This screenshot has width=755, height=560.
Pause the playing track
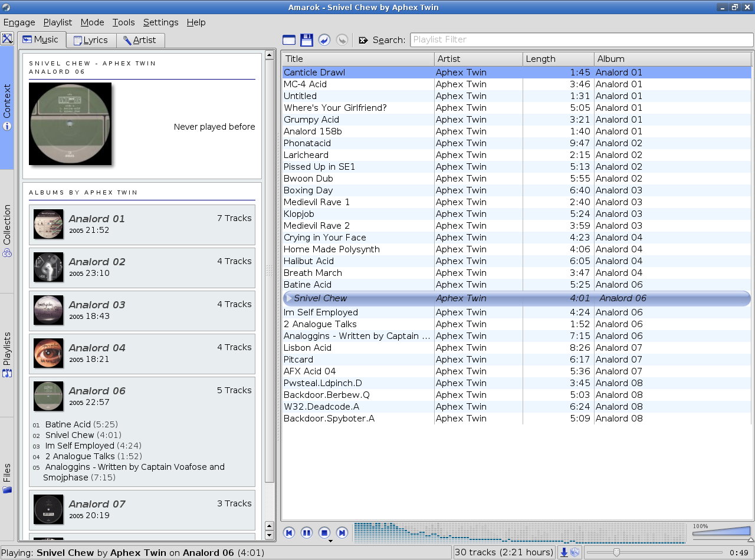click(x=307, y=533)
